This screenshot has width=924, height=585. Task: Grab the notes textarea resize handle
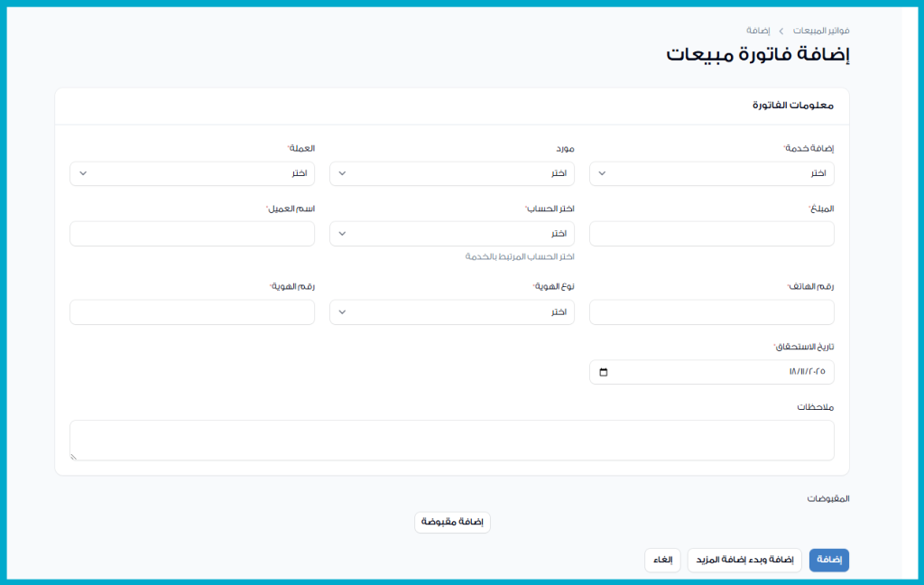point(74,457)
